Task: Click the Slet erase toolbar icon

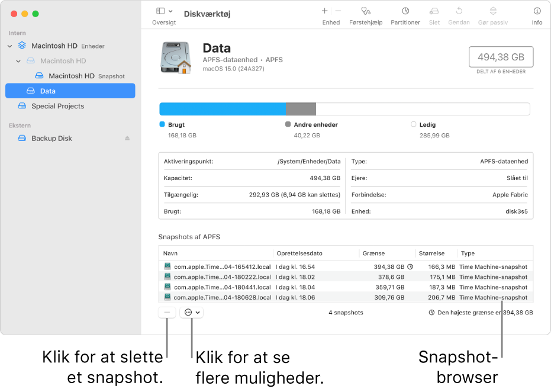Action: point(434,11)
